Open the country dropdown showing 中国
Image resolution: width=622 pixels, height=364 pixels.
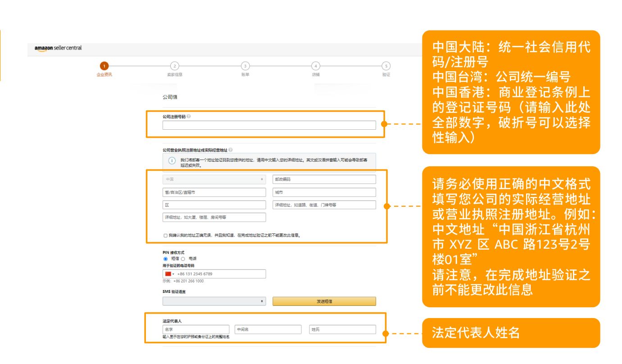214,179
